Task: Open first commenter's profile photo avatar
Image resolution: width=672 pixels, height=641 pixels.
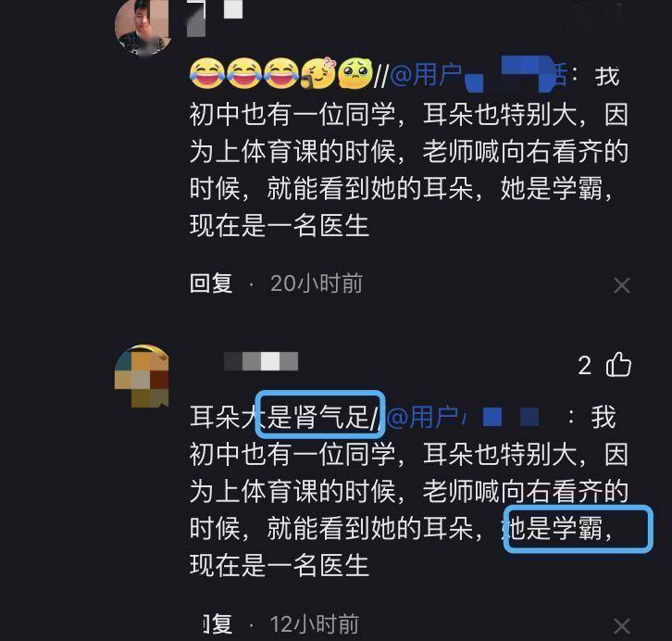Action: 143,28
